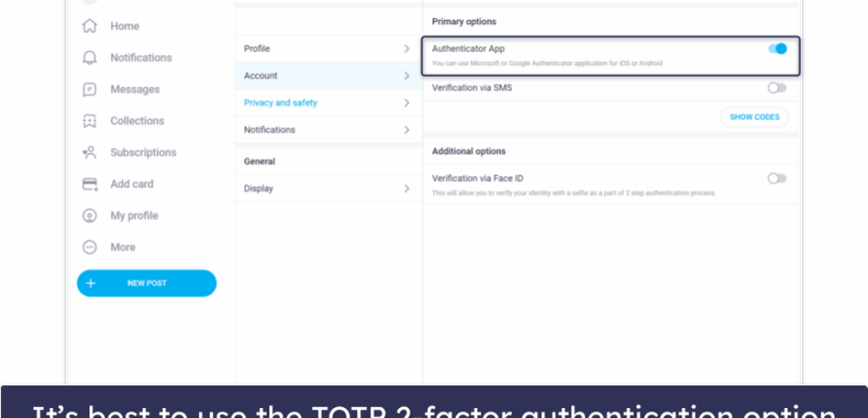The height and width of the screenshot is (418, 868).
Task: Expand the Profile settings chevron
Action: 406,48
